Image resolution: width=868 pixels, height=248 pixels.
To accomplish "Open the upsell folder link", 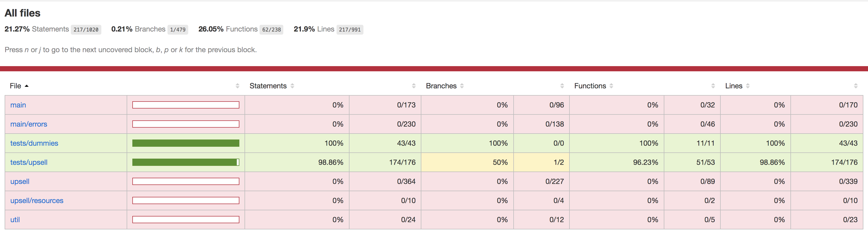I will pyautogui.click(x=20, y=182).
